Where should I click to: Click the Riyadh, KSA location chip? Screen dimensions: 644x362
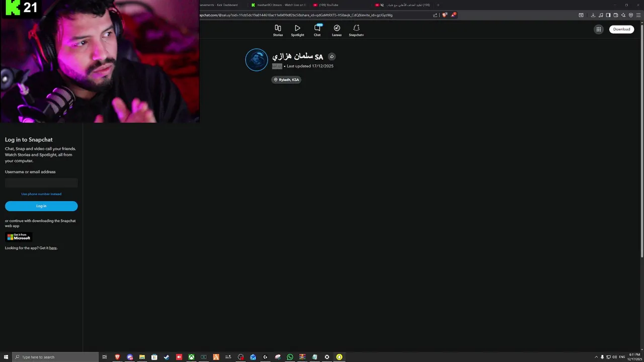coord(286,79)
